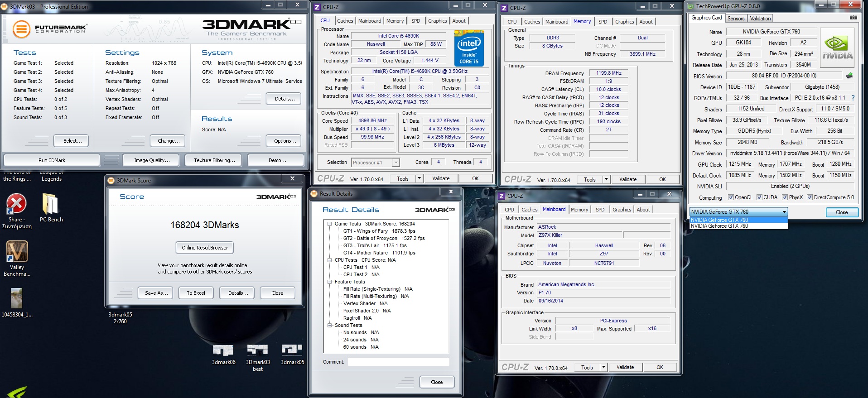Click the GPU-Z title bar icon
Screen dimensions: 868x398
tap(691, 6)
